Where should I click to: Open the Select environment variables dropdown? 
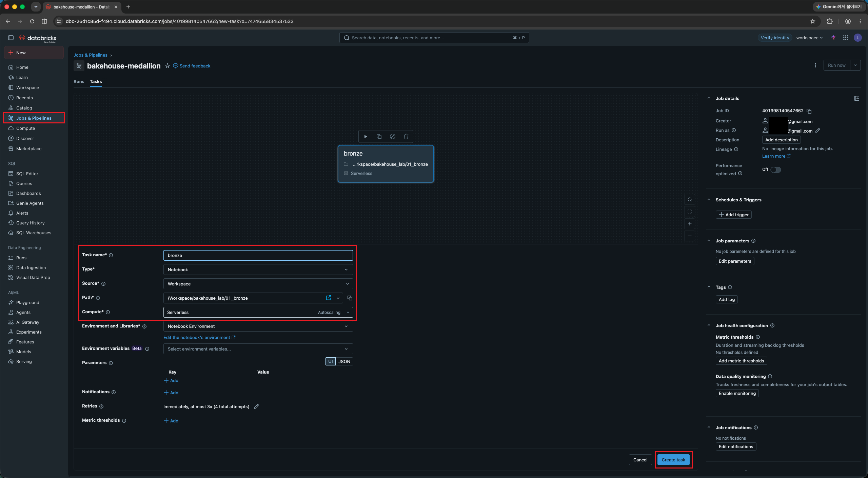pyautogui.click(x=258, y=349)
